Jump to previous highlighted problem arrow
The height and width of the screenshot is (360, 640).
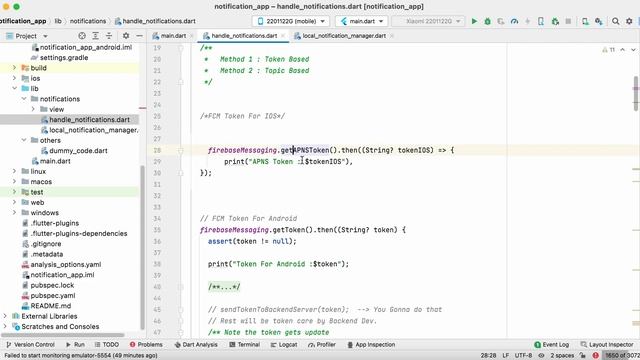click(622, 50)
